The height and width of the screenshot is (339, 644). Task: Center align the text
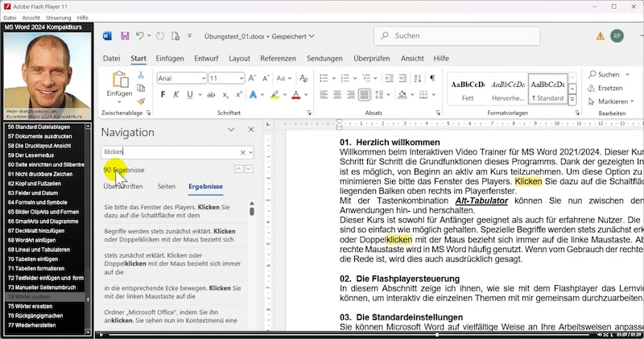pyautogui.click(x=337, y=95)
